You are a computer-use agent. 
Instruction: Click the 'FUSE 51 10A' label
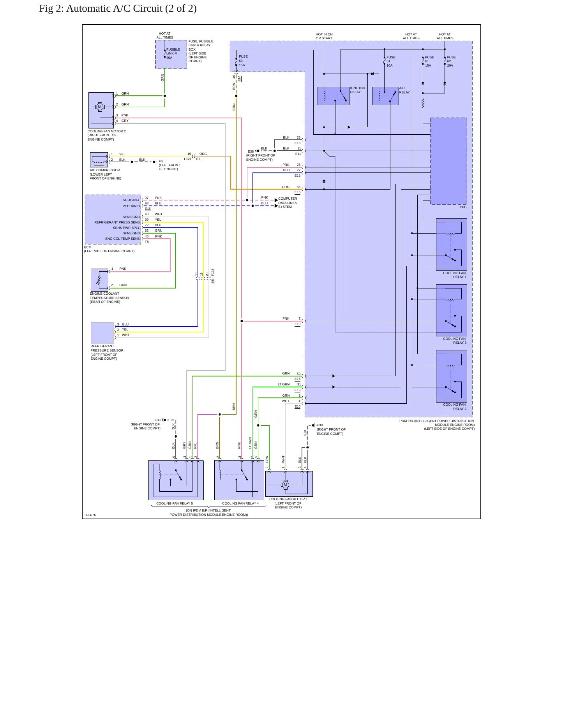(x=391, y=62)
